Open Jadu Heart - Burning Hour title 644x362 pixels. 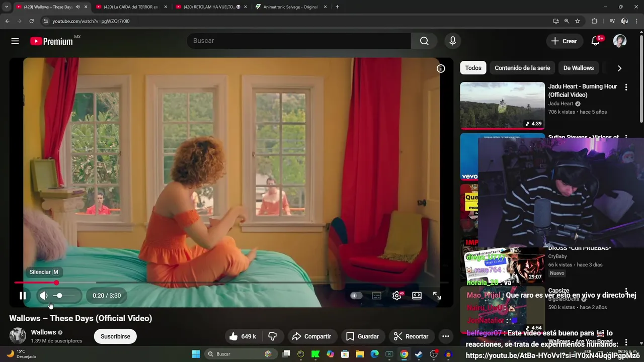point(583,90)
